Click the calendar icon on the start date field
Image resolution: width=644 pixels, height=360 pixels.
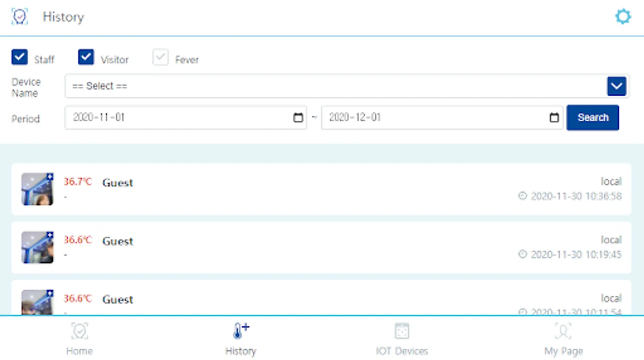pyautogui.click(x=297, y=118)
